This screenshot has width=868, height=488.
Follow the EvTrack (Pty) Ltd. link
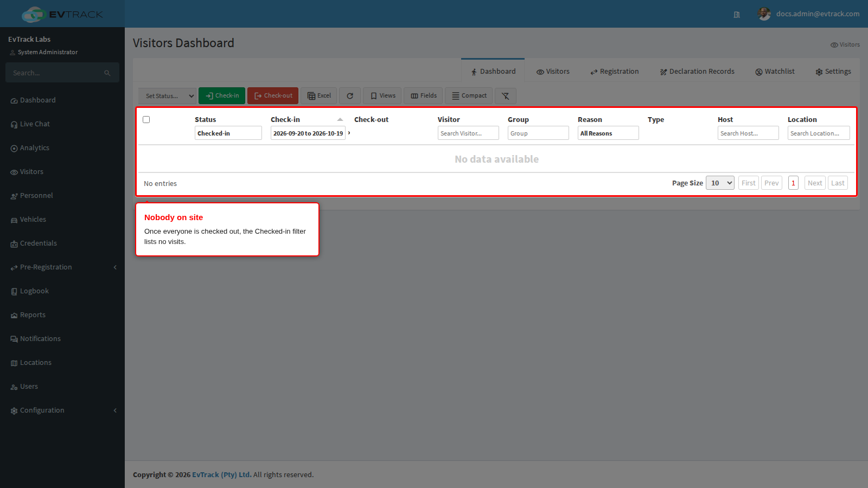pyautogui.click(x=221, y=475)
